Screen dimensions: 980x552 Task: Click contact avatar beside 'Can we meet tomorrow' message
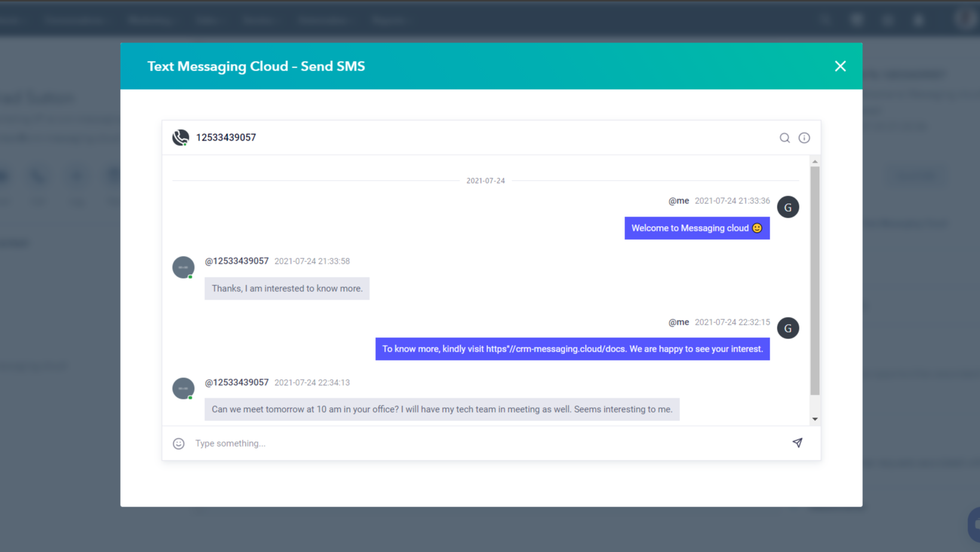click(x=183, y=388)
